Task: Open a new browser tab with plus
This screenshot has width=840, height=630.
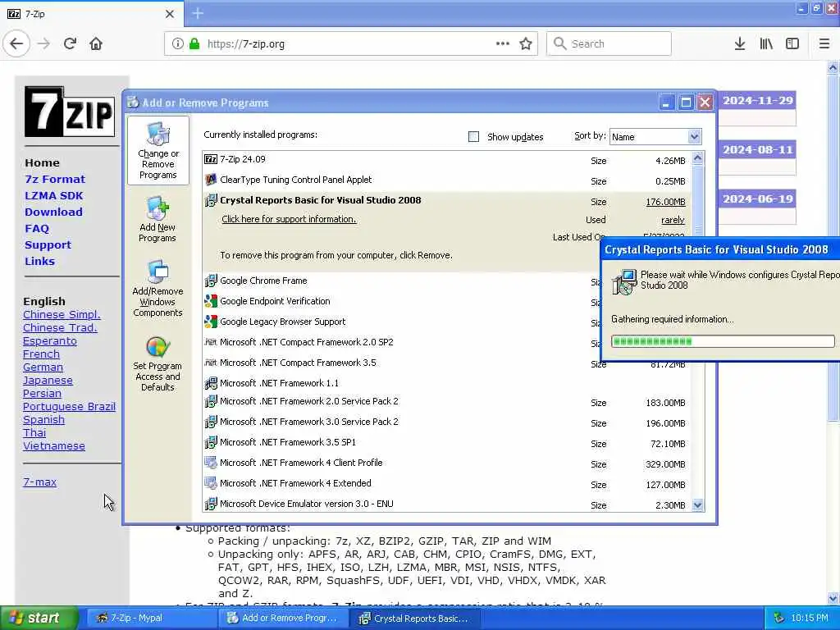Action: click(198, 13)
